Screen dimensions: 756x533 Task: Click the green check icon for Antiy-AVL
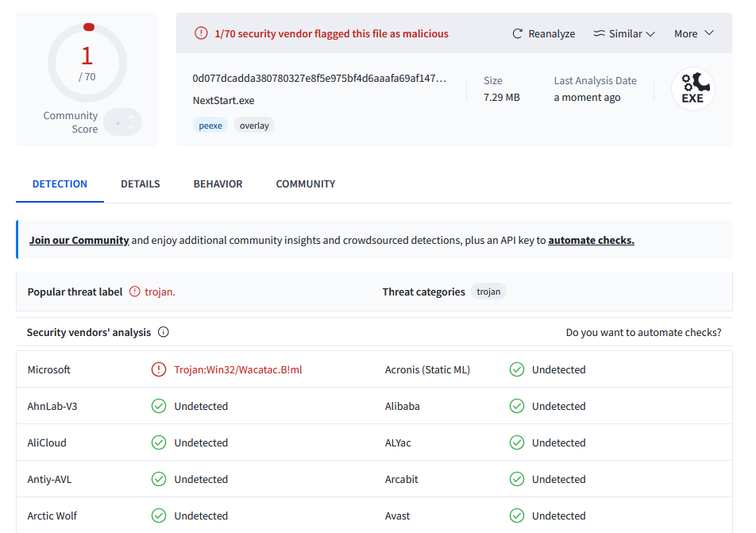pyautogui.click(x=159, y=480)
